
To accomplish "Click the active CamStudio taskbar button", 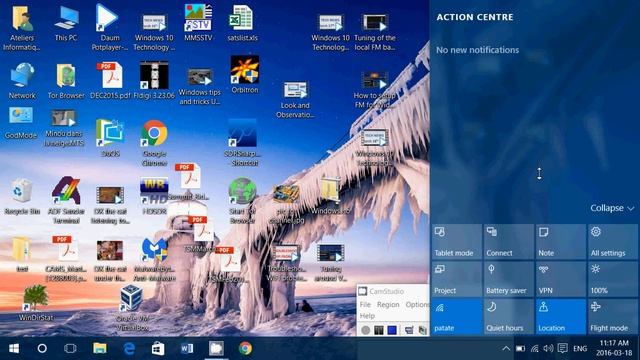I will (x=216, y=349).
